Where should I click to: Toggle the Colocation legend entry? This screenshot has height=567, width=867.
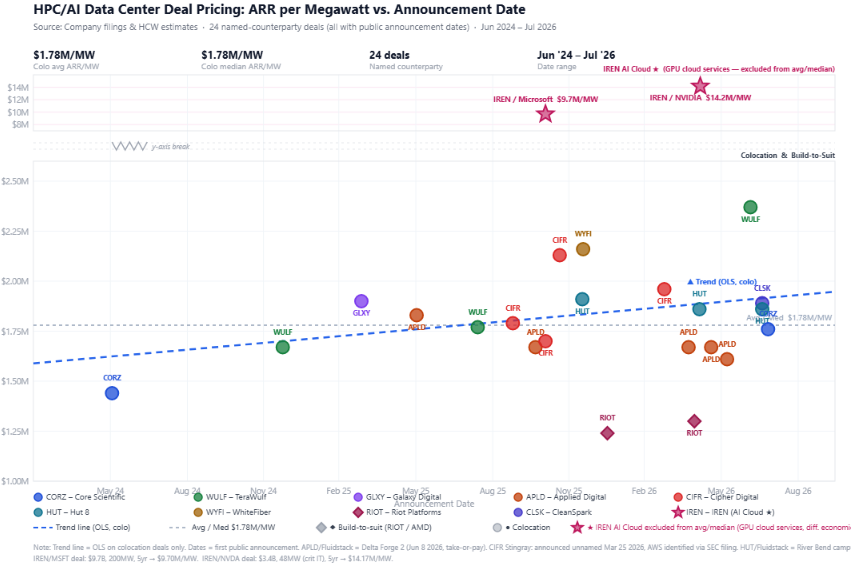point(521,527)
